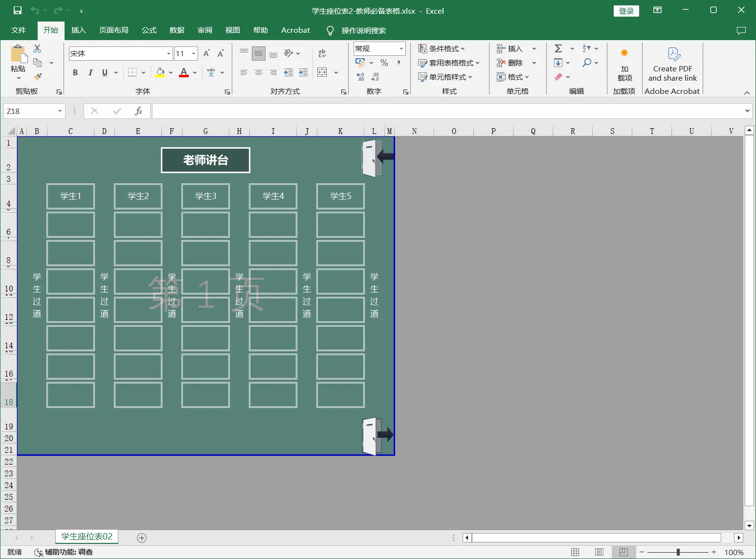Open the 文件 File menu

click(x=19, y=30)
